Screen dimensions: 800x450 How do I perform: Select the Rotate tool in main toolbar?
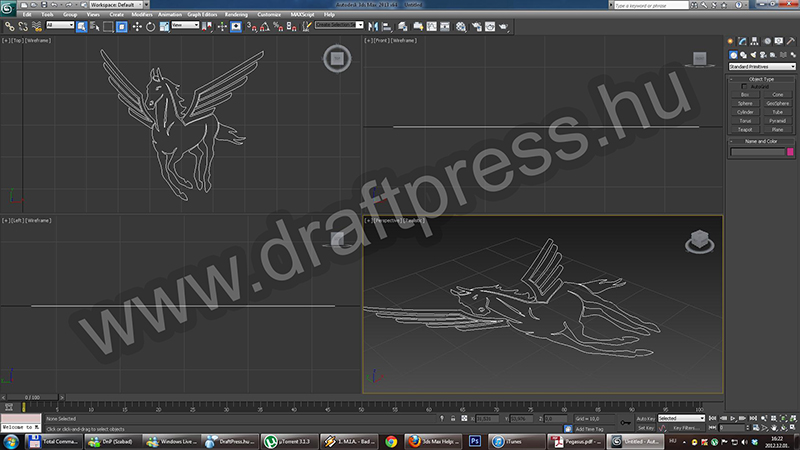pos(150,27)
